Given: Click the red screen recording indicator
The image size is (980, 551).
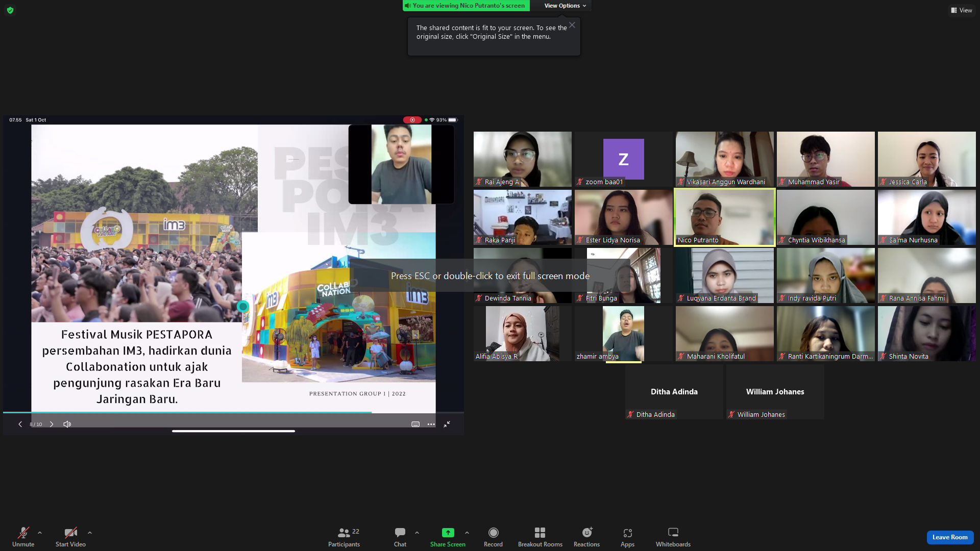Looking at the screenshot, I should (412, 120).
